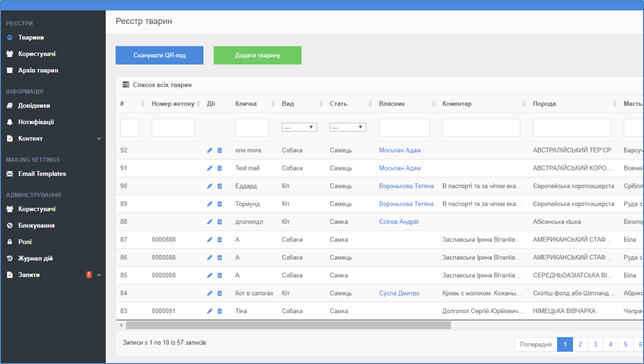The height and width of the screenshot is (364, 644).
Task: Focus the Коментар filter input
Action: [x=481, y=127]
